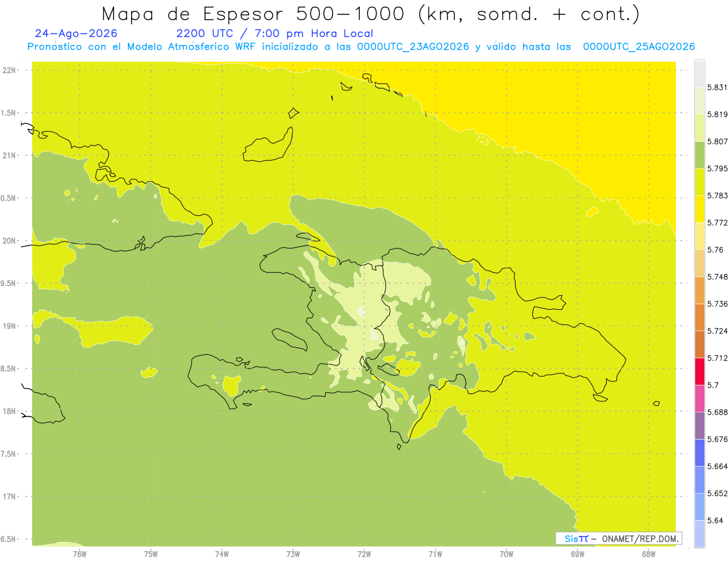The image size is (728, 562).
Task: Click the 73W longitude label
Action: pos(293,554)
